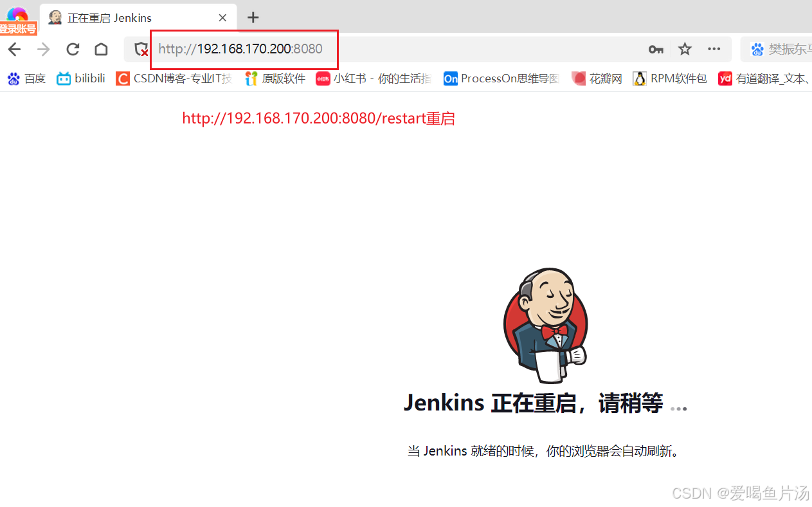The width and height of the screenshot is (812, 507).
Task: Click the Jenkins butler logo image
Action: tap(545, 326)
